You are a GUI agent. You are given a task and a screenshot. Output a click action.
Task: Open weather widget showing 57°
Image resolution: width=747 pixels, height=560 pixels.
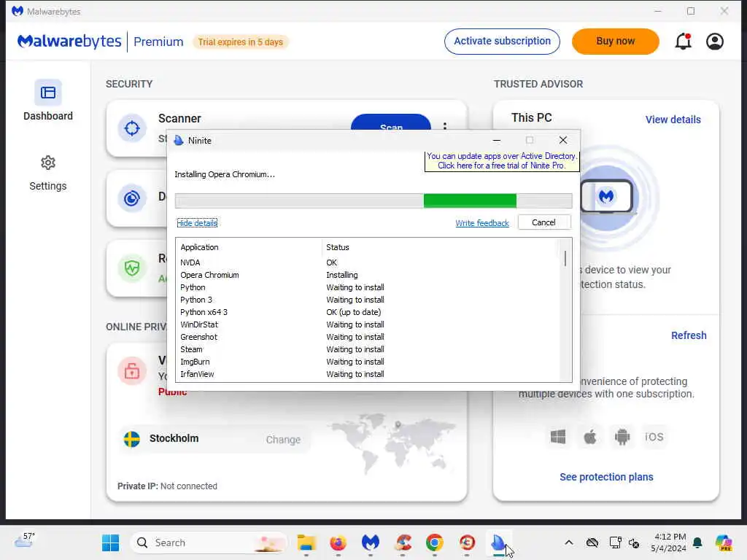[x=25, y=540]
